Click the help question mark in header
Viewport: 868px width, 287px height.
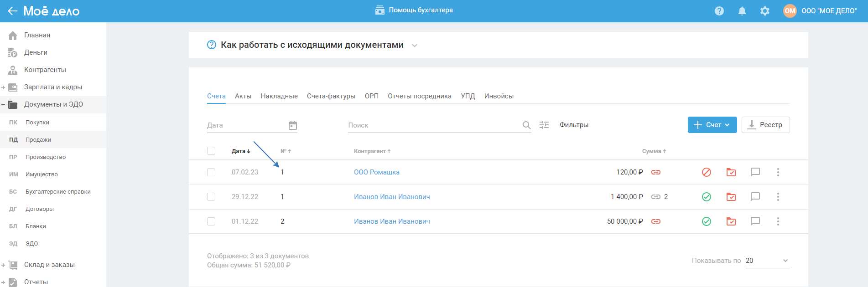tap(719, 11)
